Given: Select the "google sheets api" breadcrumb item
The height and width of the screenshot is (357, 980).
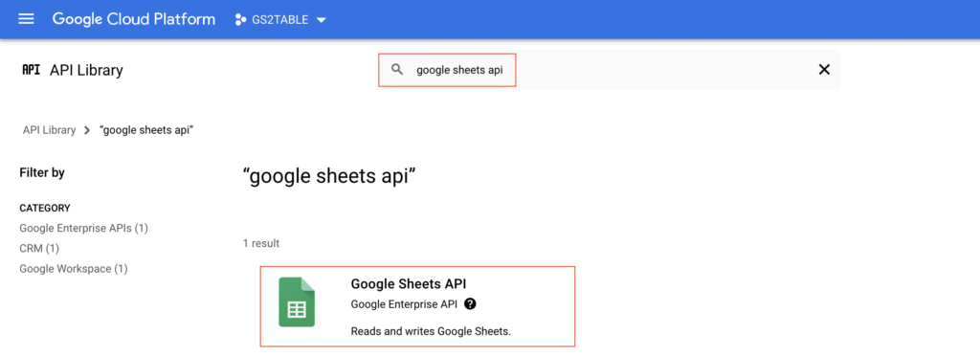Looking at the screenshot, I should [x=146, y=130].
